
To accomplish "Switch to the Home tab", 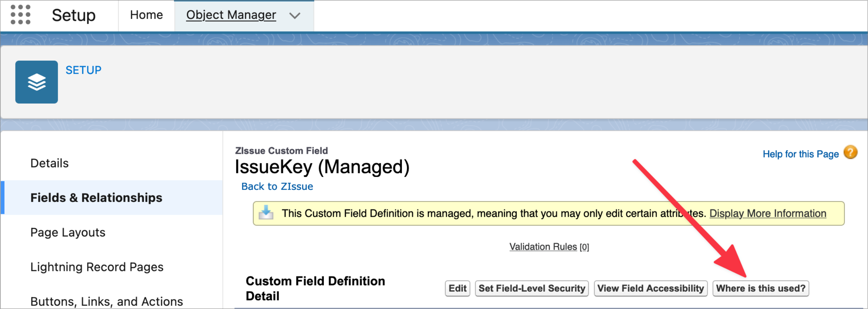I will point(146,15).
